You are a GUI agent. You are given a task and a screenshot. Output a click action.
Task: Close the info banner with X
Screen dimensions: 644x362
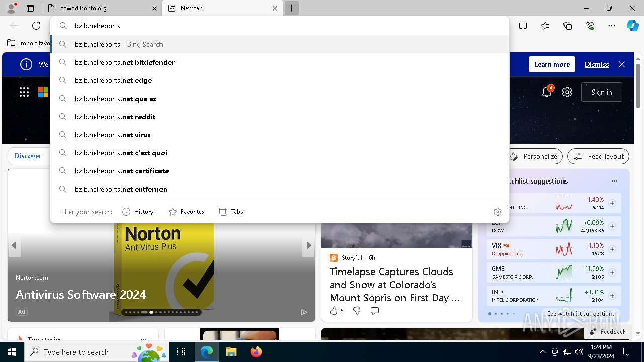click(x=622, y=64)
